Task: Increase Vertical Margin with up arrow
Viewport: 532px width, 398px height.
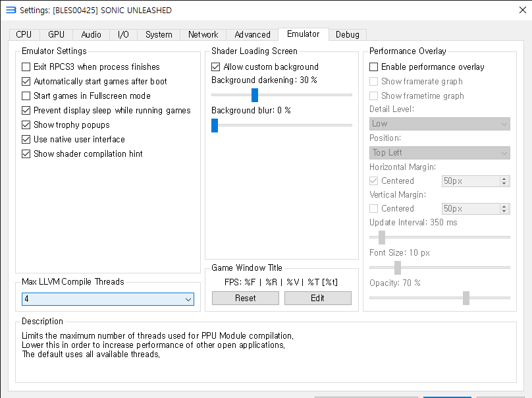Action: click(x=504, y=206)
